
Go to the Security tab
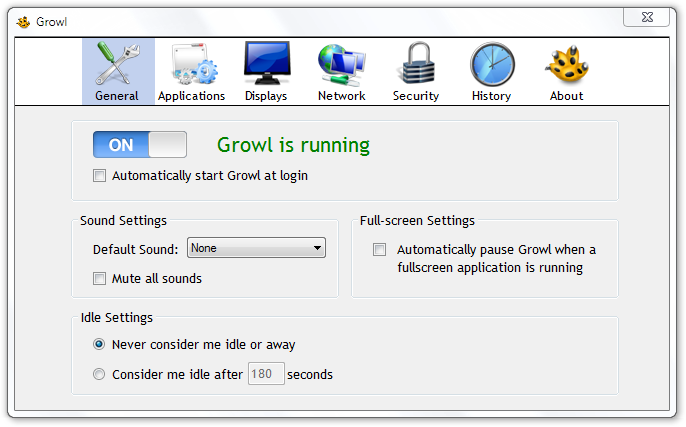point(416,72)
